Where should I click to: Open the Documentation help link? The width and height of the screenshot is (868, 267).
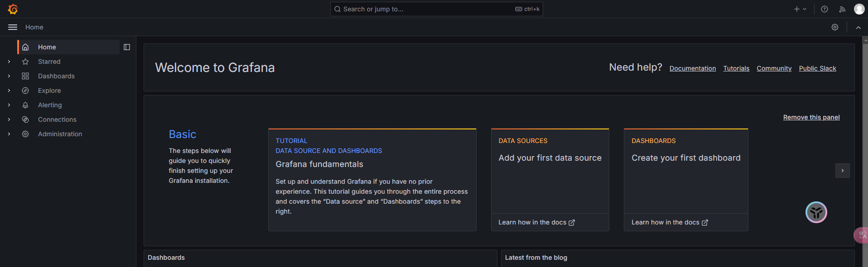tap(692, 68)
